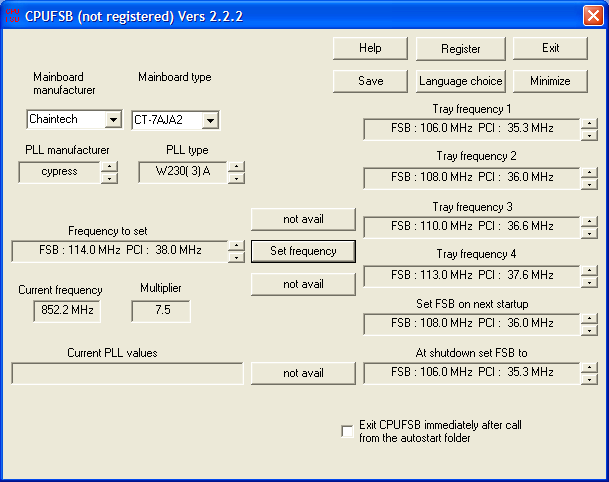Viewport: 609px width, 482px height.
Task: Open the Mainboard type dropdown arrow
Action: click(x=211, y=120)
